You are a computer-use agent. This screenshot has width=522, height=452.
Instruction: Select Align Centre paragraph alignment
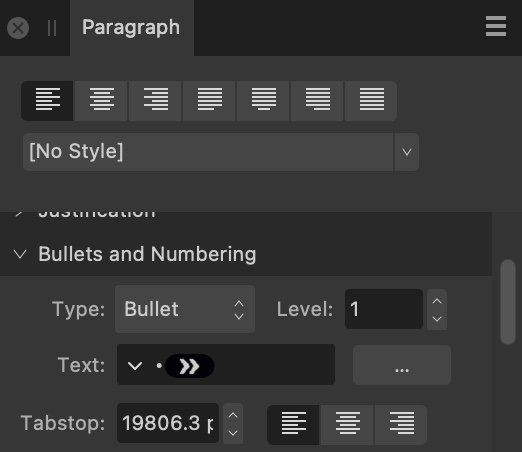tap(101, 100)
